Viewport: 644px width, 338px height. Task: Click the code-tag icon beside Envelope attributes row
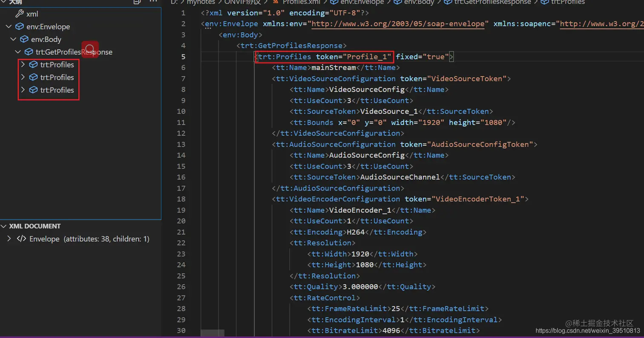21,239
